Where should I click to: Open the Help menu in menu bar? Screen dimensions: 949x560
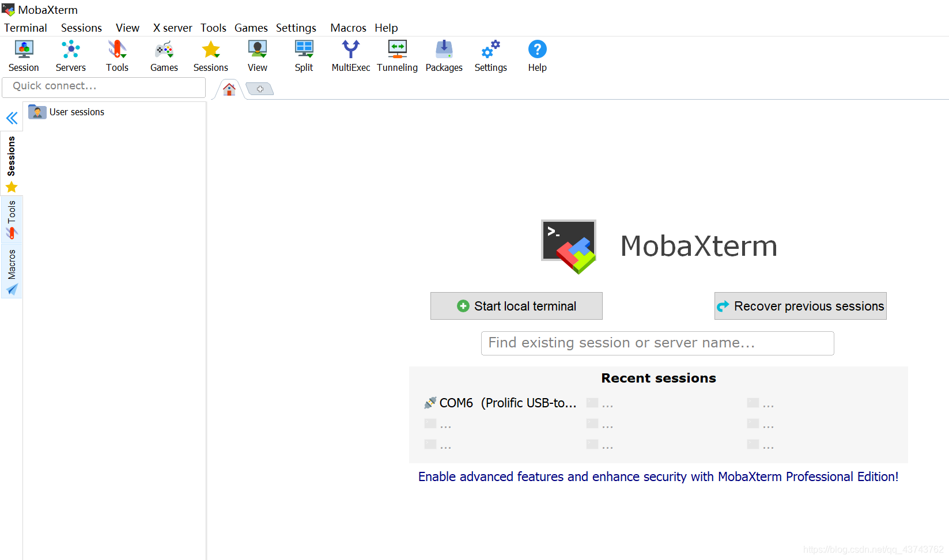pyautogui.click(x=386, y=28)
